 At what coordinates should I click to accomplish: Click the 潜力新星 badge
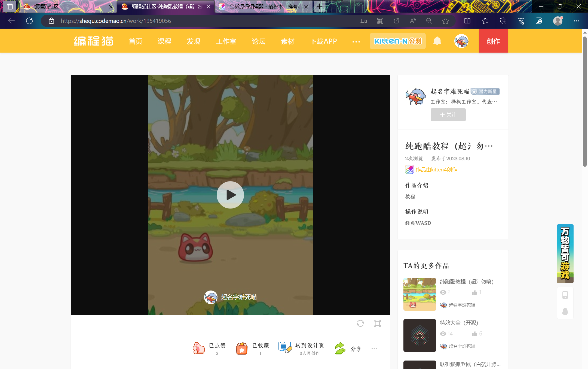[x=485, y=92]
